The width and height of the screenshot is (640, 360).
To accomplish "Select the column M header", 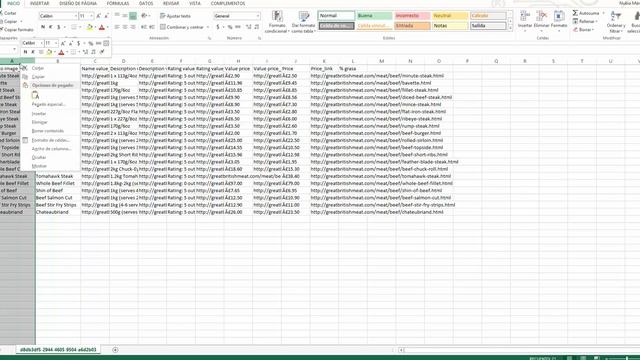I will (382, 61).
